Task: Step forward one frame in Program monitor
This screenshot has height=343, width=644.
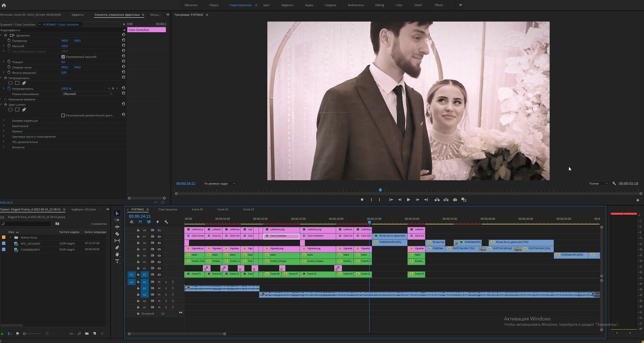Action: pyautogui.click(x=417, y=200)
